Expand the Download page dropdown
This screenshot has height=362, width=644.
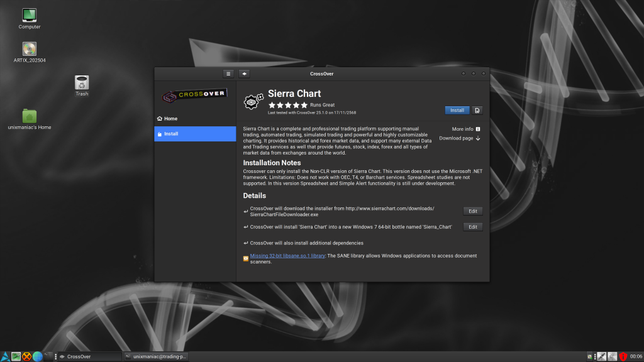[x=459, y=138]
